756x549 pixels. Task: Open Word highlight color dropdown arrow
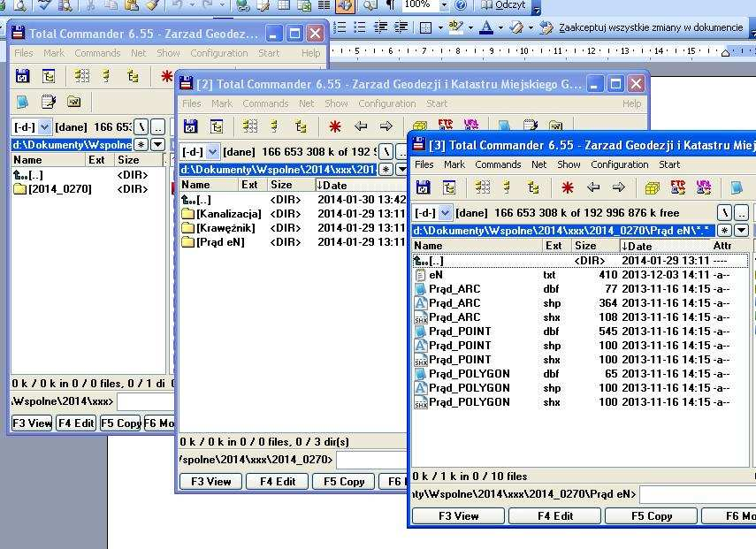470,27
